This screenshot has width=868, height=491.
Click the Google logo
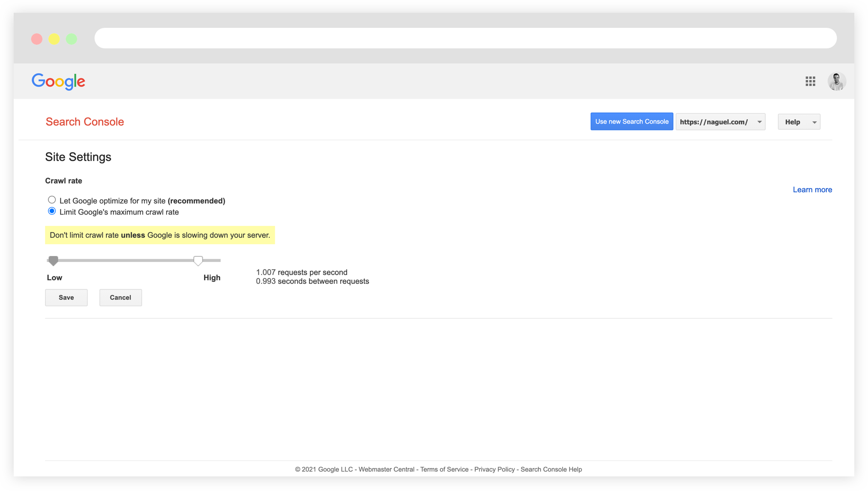click(x=58, y=82)
